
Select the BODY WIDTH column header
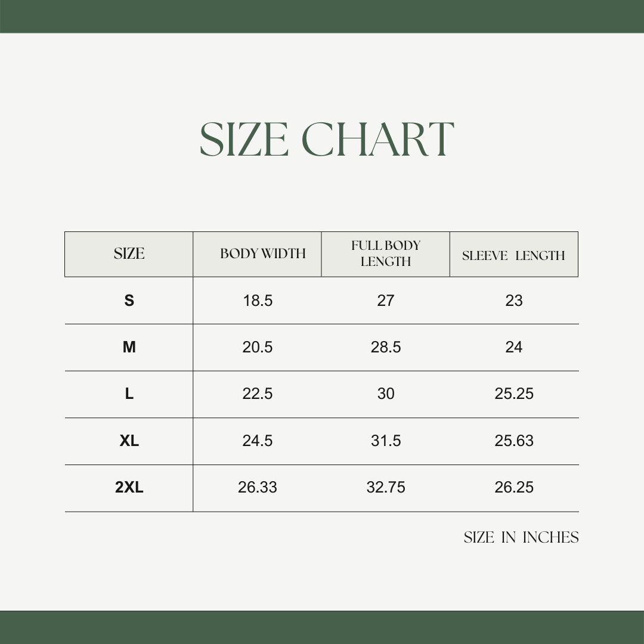pyautogui.click(x=262, y=254)
